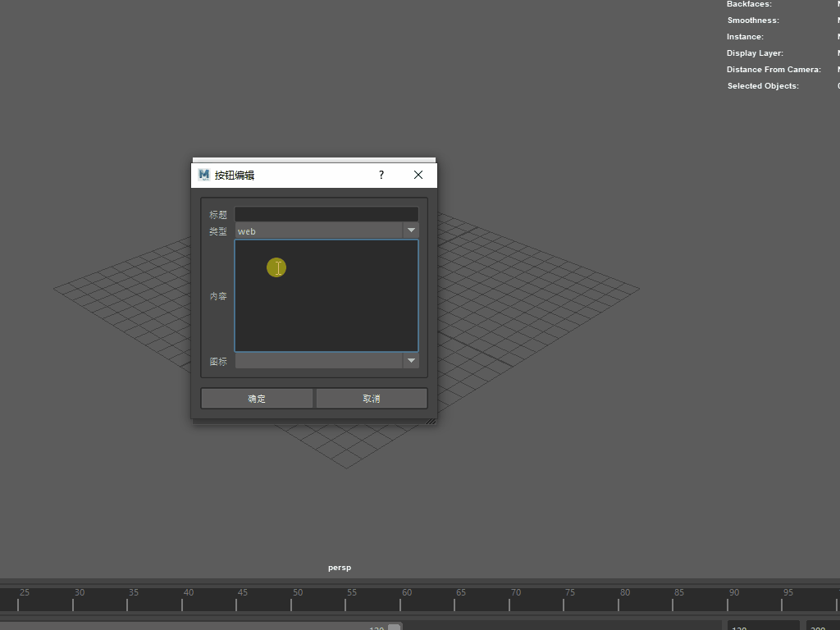Close the 按钮编辑 dialog
The width and height of the screenshot is (840, 630).
pyautogui.click(x=418, y=175)
